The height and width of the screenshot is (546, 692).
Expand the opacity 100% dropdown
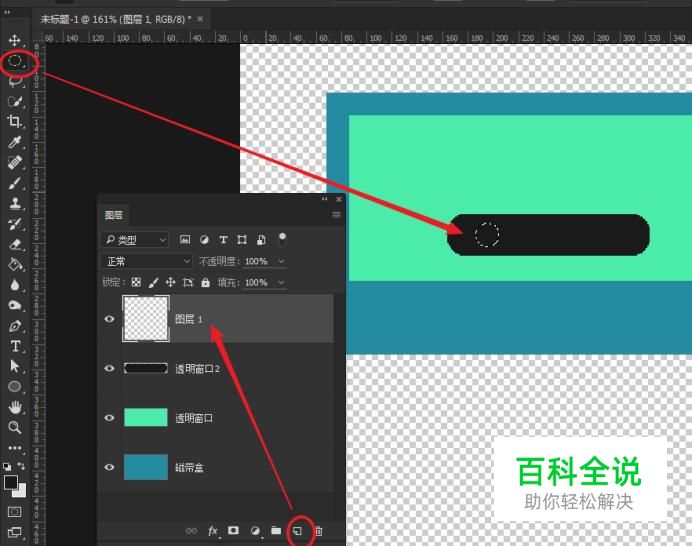281,261
